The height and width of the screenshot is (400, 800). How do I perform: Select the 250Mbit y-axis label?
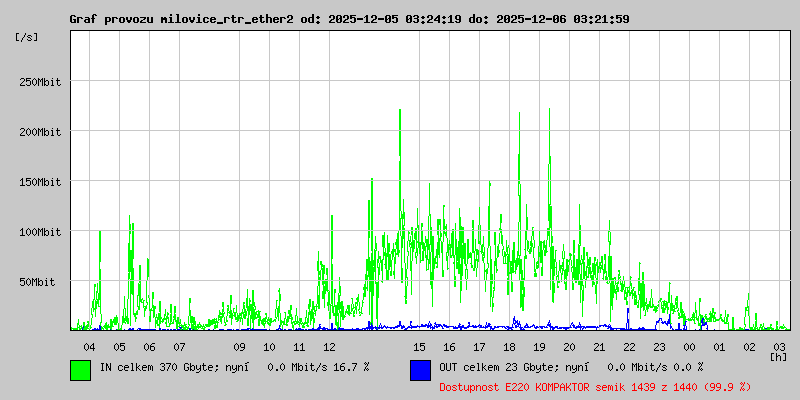pyautogui.click(x=40, y=82)
